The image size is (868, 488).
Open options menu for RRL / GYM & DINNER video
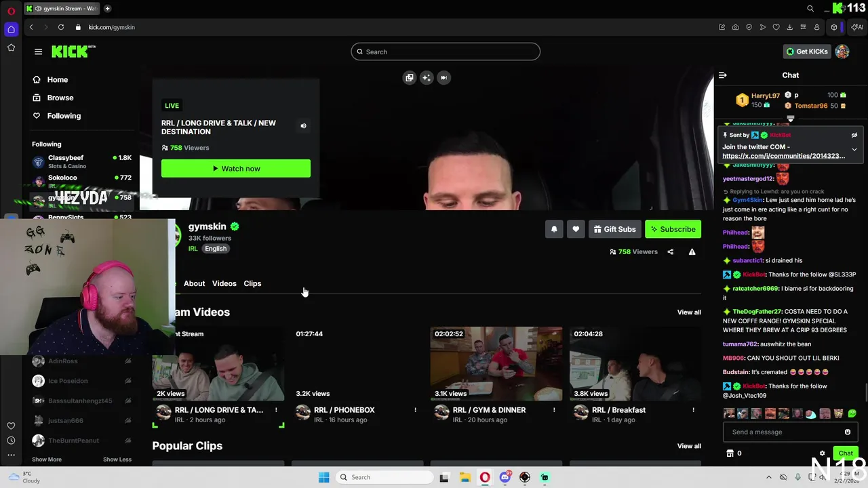coord(554,410)
